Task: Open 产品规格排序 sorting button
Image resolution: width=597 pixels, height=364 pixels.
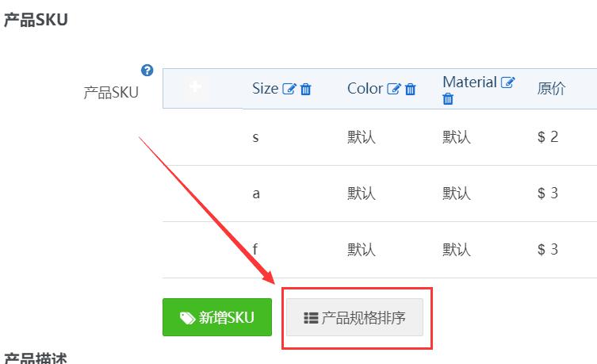Action: tap(354, 317)
